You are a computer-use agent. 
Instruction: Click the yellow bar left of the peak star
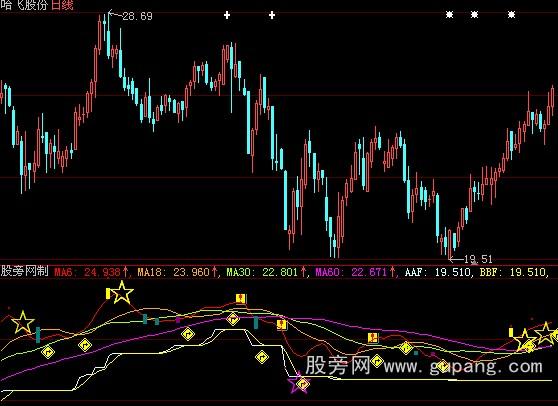108,294
